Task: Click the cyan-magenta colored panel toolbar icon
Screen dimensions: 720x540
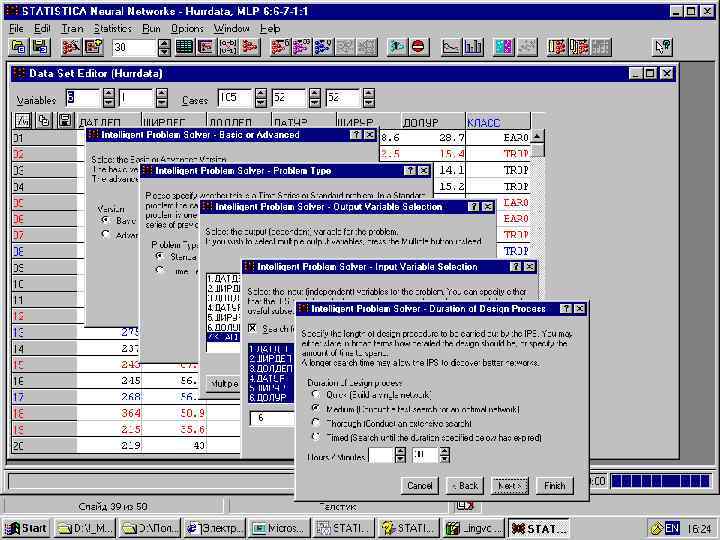Action: [504, 47]
